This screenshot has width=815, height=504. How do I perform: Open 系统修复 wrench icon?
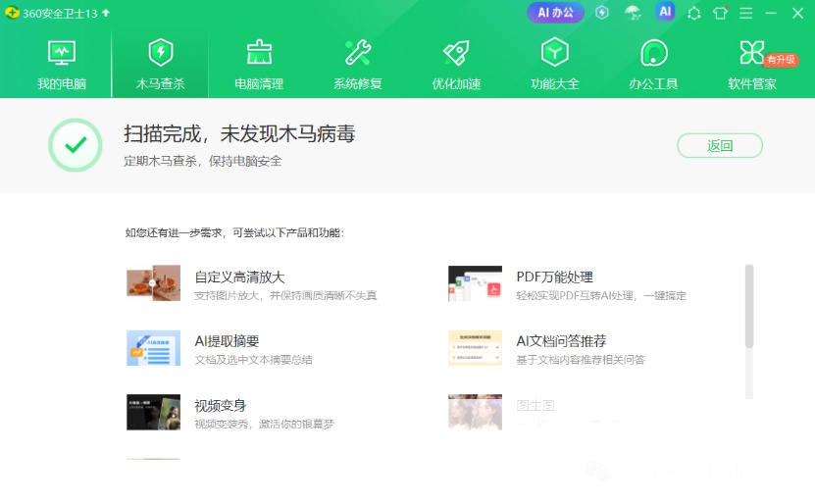click(358, 53)
